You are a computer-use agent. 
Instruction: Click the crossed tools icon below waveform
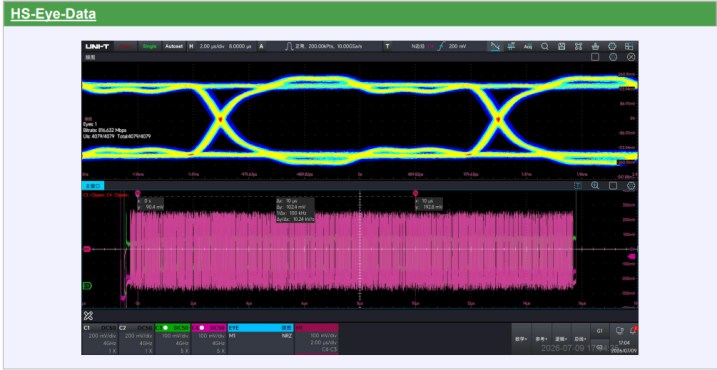88,316
